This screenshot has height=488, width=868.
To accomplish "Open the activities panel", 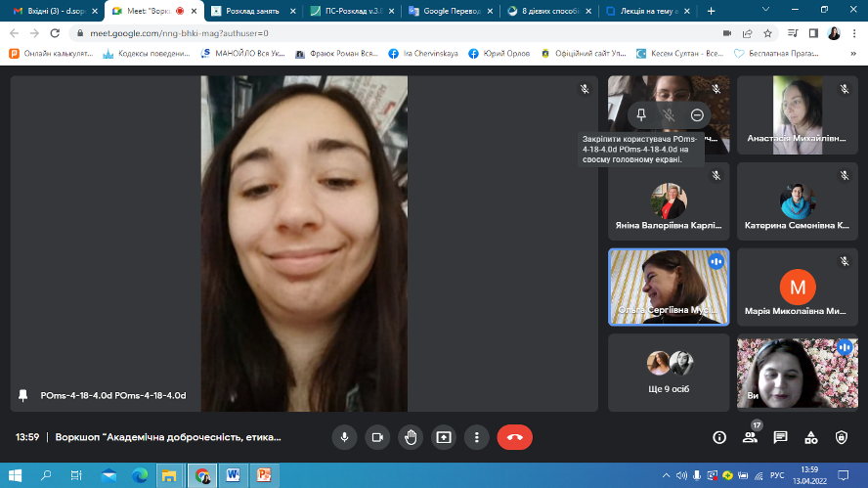I will point(811,437).
